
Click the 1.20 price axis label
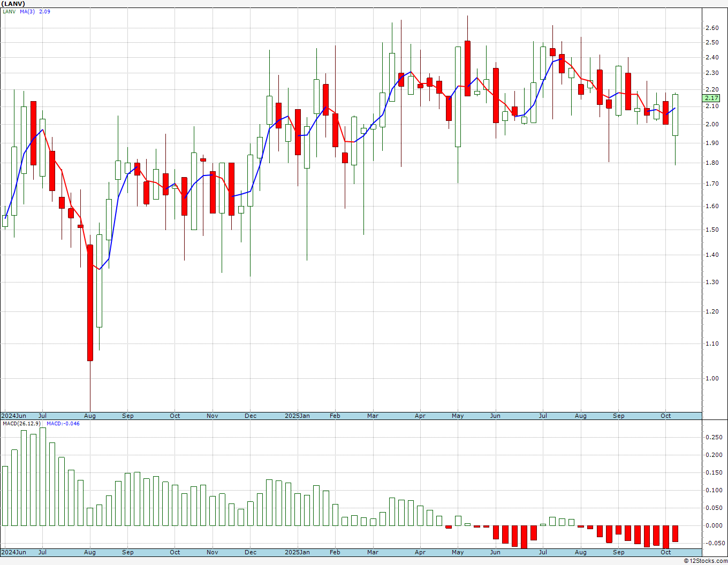pyautogui.click(x=712, y=311)
